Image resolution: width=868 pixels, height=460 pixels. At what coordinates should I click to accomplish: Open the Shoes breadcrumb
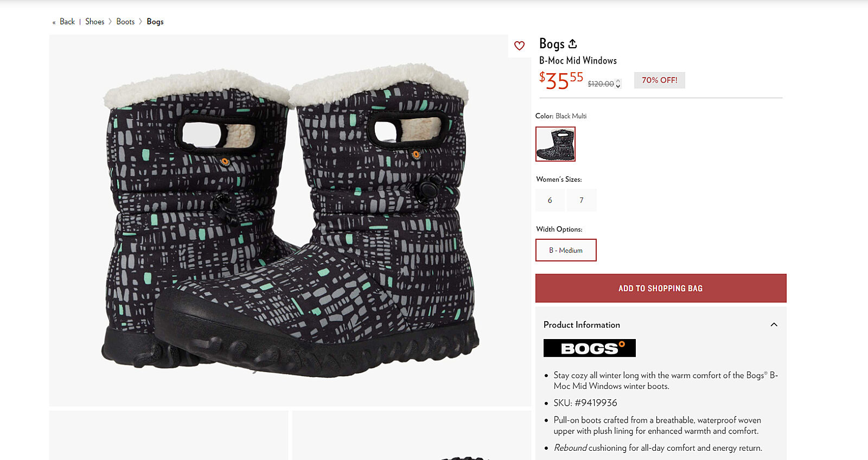(94, 22)
